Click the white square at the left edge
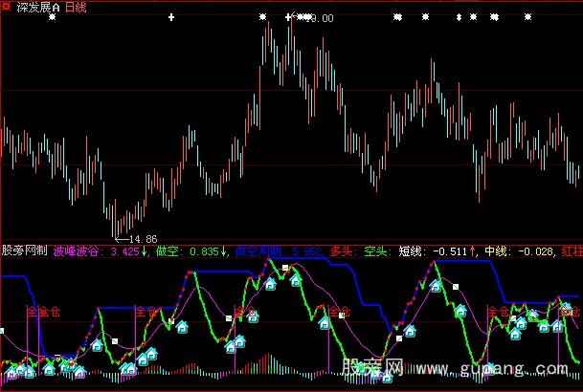 coord(2,331)
